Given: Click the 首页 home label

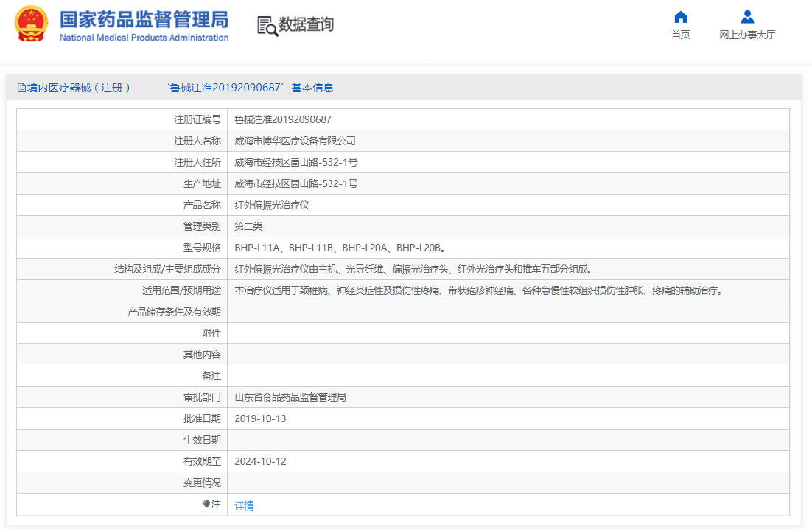Looking at the screenshot, I should click(x=680, y=35).
